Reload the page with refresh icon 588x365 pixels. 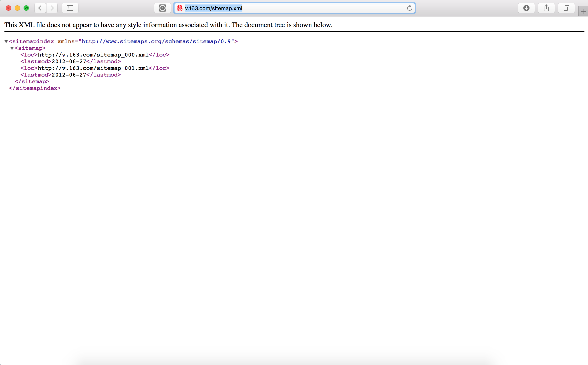[409, 8]
